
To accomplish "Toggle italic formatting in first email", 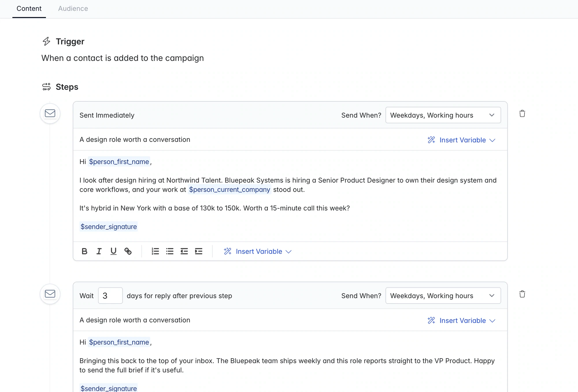I will pos(99,251).
